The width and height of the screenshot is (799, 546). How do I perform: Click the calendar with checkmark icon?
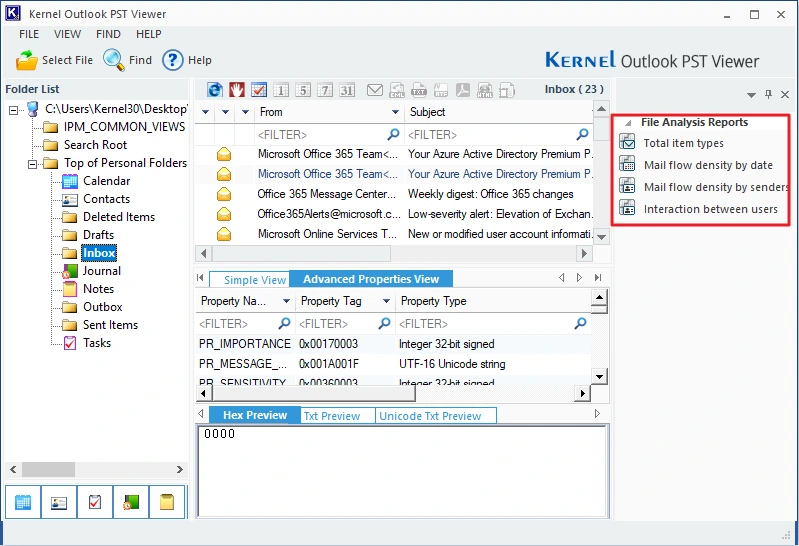[x=258, y=90]
